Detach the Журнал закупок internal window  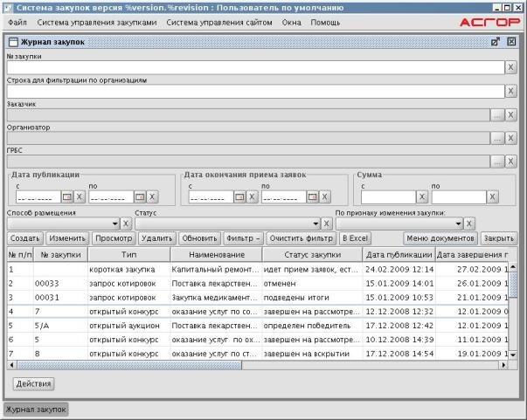(496, 41)
